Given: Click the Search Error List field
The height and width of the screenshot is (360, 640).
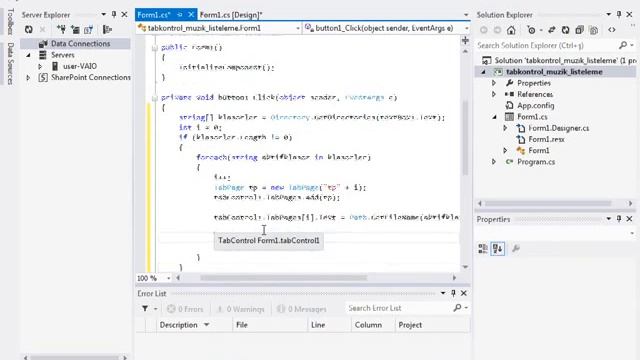Looking at the screenshot, I should [x=398, y=308].
